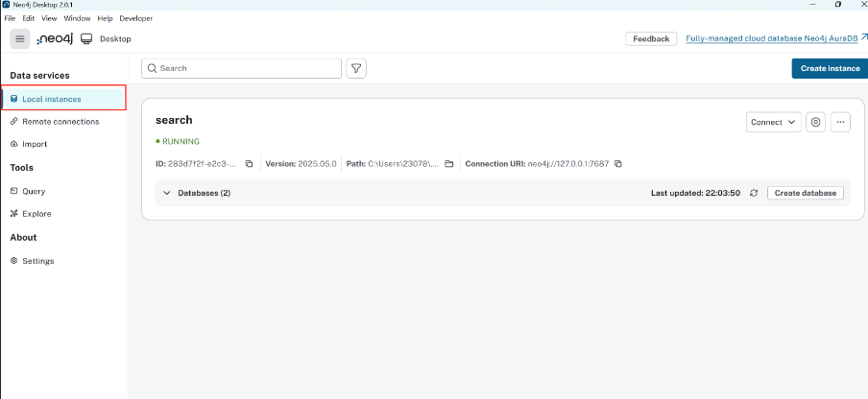Click the Import cloud icon
Viewport: 868px width, 399px height.
click(x=14, y=144)
